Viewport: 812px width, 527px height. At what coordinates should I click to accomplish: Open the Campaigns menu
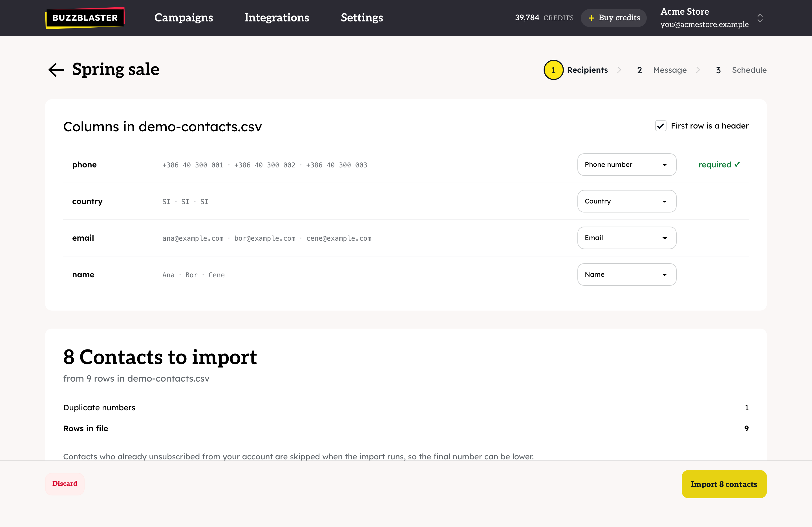pyautogui.click(x=184, y=18)
